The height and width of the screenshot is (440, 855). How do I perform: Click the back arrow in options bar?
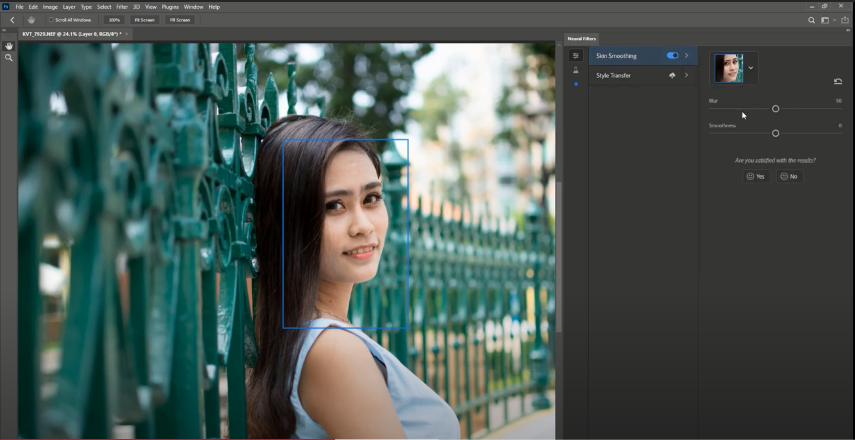(12, 20)
